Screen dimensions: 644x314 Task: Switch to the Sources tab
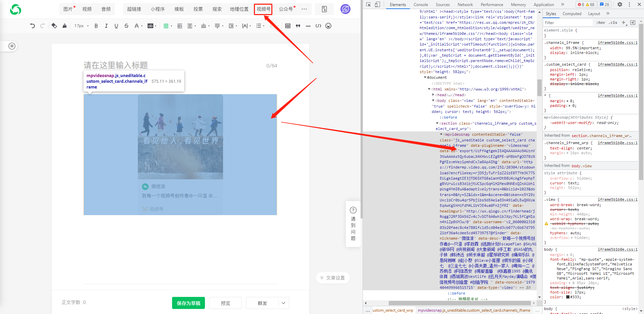(x=443, y=4)
